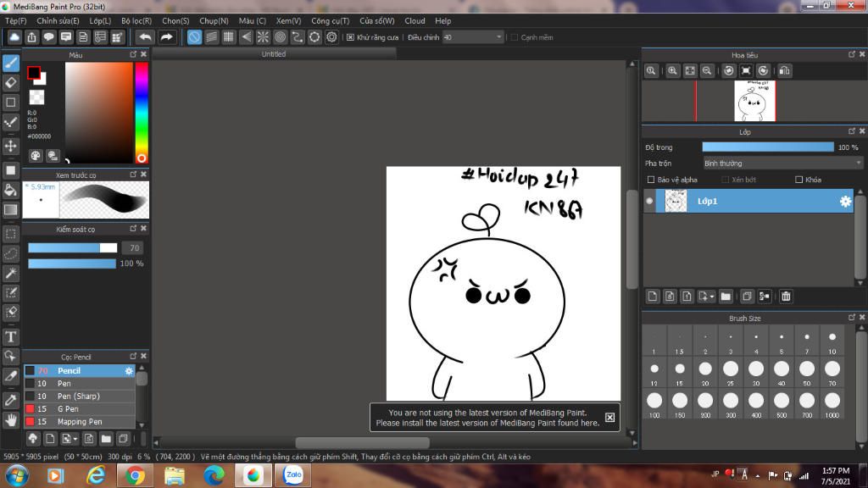Toggle Khử răng cưa checkbox
Screen dimensions: 868x488
click(x=350, y=37)
